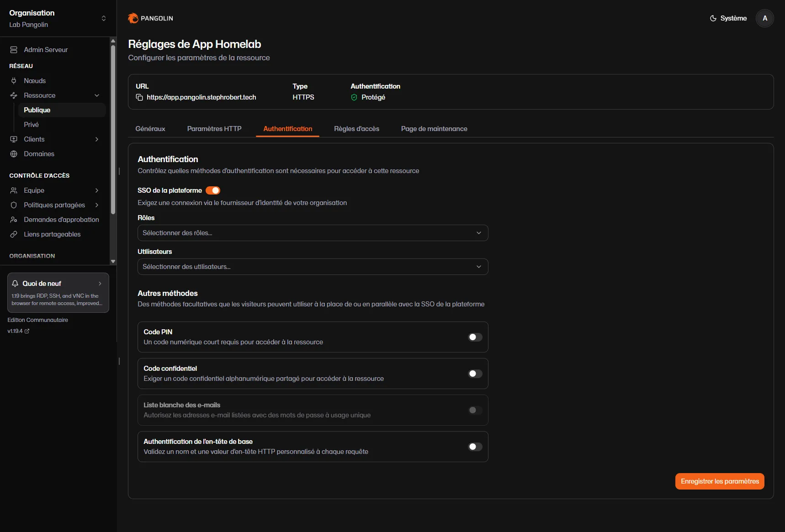Click the Demandes d'approbation user icon
The image size is (785, 532).
[x=14, y=220]
